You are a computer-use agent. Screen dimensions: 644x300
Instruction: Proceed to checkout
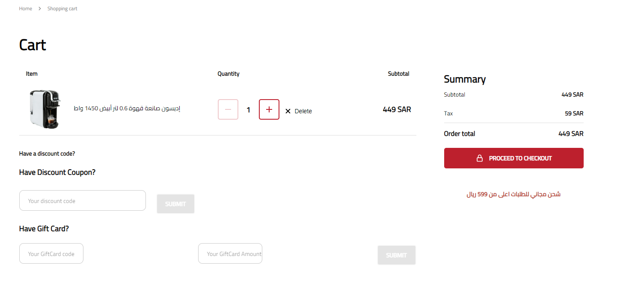pos(514,158)
